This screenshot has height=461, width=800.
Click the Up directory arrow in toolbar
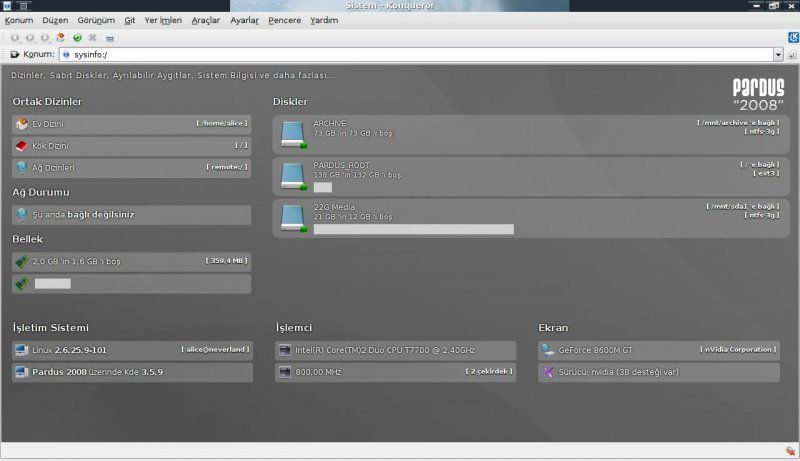coord(46,37)
